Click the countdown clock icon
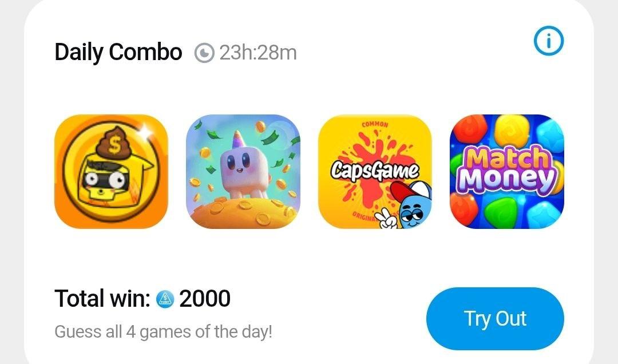 (x=204, y=53)
